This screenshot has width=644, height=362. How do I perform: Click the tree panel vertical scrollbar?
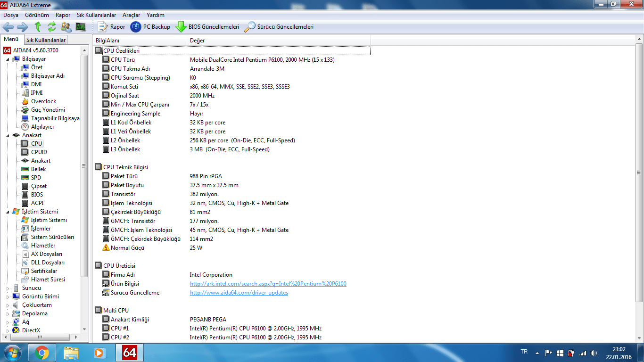click(x=84, y=165)
